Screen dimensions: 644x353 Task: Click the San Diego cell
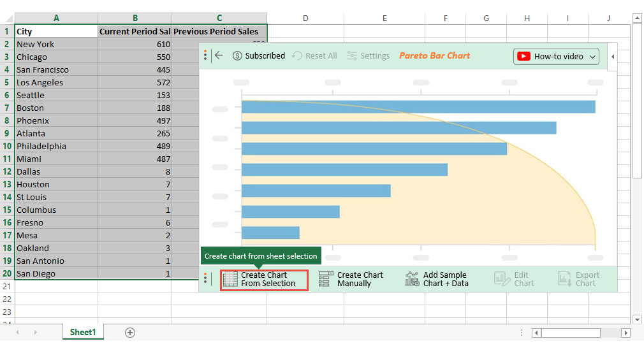[x=56, y=273]
